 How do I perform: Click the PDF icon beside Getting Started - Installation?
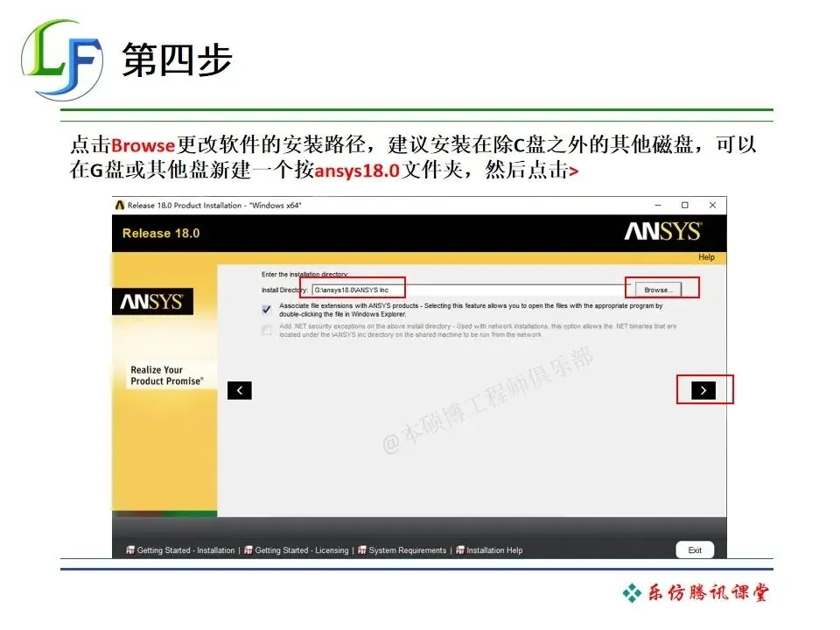130,550
